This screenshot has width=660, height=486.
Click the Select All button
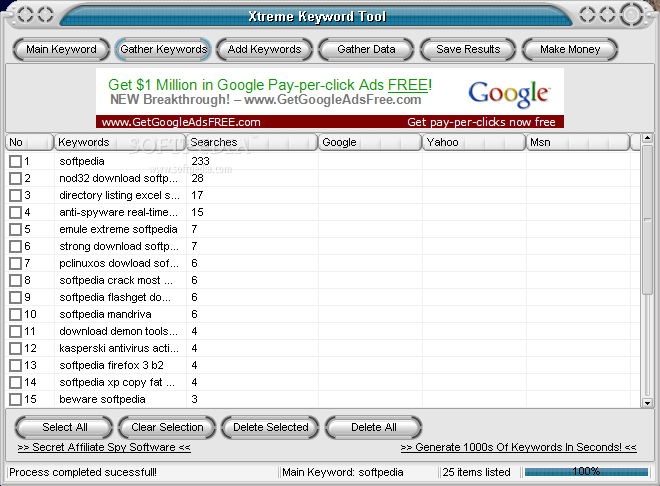pyautogui.click(x=64, y=428)
